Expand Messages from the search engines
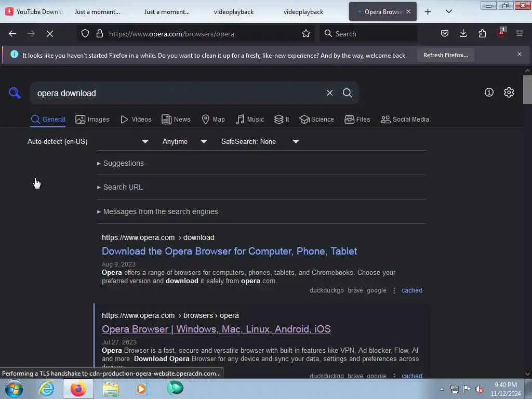Screen dimensions: 532x399 157,211
